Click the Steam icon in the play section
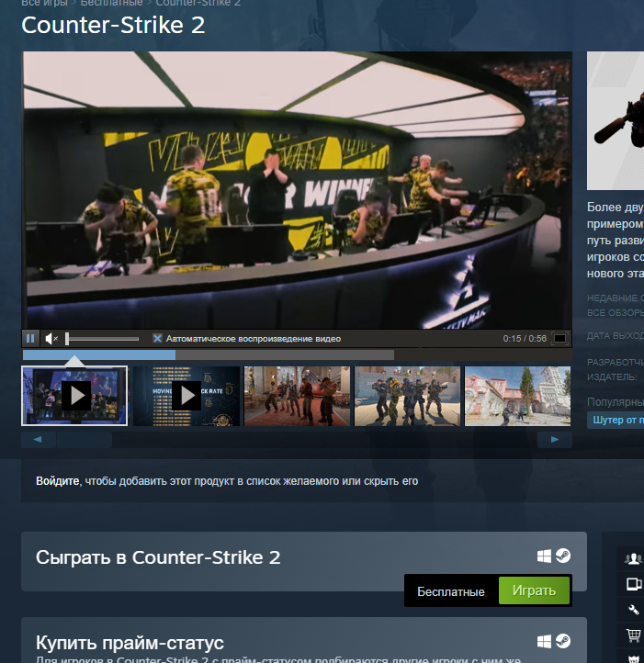This screenshot has width=644, height=663. [563, 556]
